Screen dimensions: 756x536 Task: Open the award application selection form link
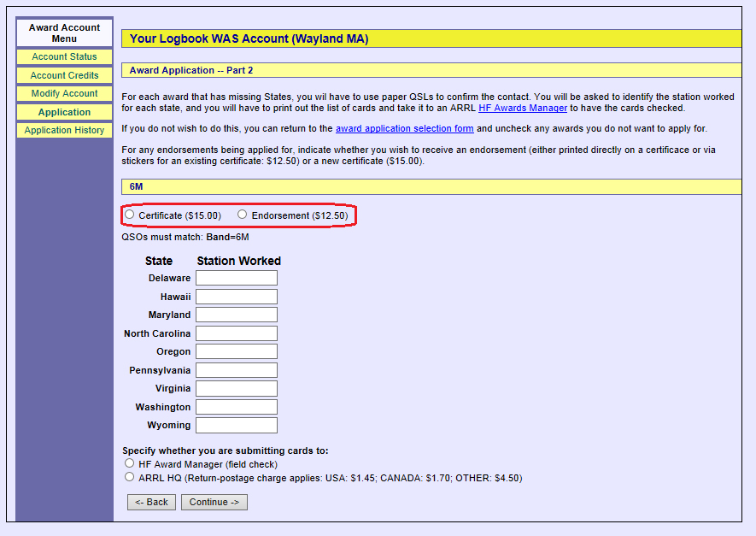pos(404,128)
